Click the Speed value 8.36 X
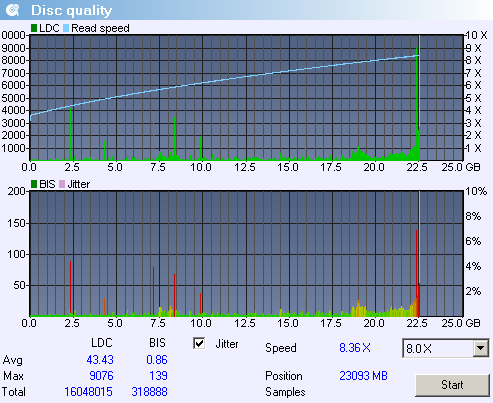Screen dimensions: 493x403 pos(355,348)
